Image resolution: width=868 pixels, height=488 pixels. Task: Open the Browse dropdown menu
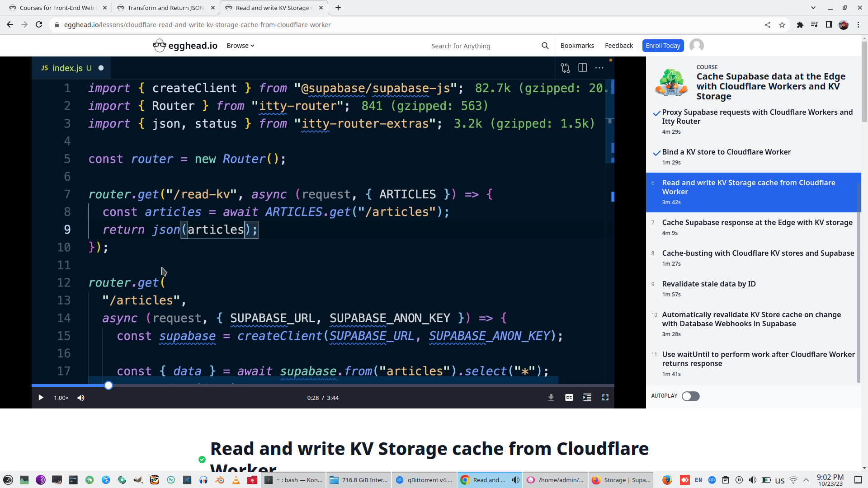[240, 46]
